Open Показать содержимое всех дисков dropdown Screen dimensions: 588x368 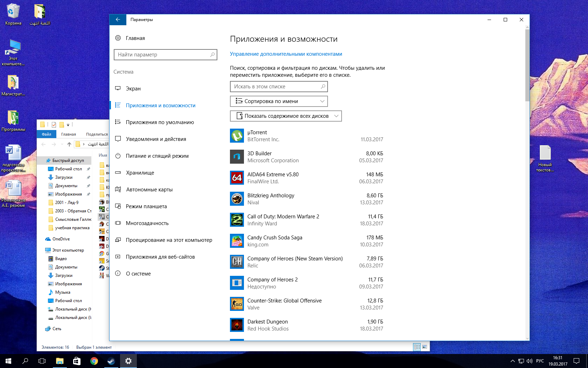[x=286, y=116]
